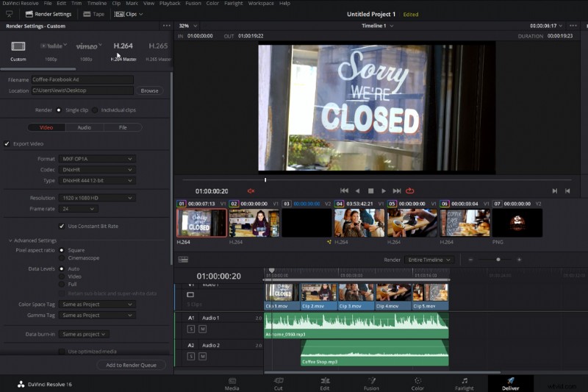Open Render range Entire Timeline dropdown
588x392 pixels.
[429, 260]
